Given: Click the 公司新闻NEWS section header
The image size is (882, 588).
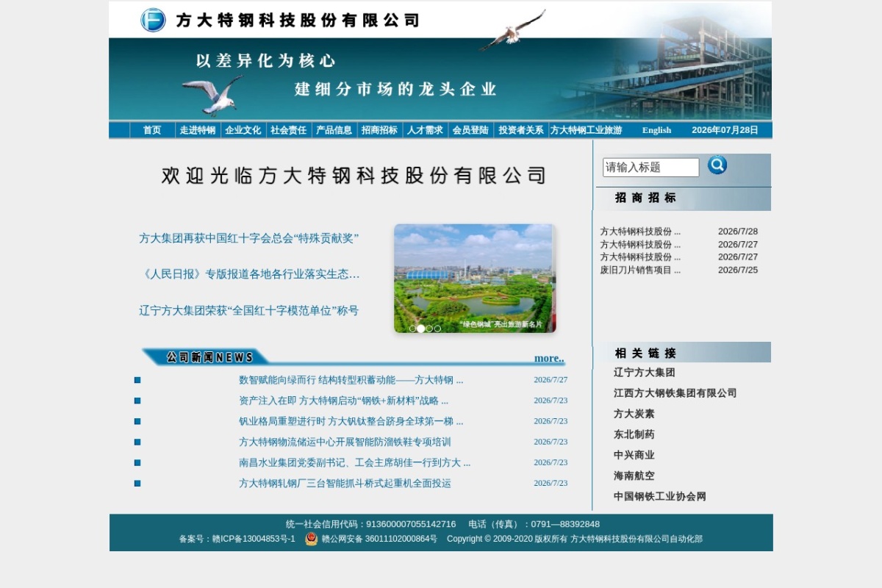Looking at the screenshot, I should click(x=209, y=357).
